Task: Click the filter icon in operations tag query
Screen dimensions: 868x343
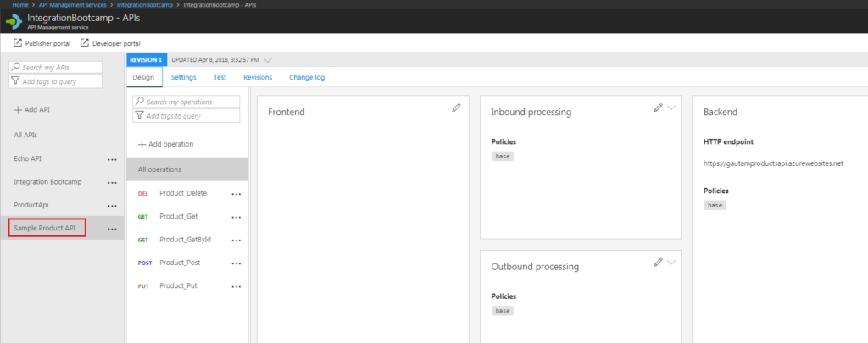Action: (141, 116)
